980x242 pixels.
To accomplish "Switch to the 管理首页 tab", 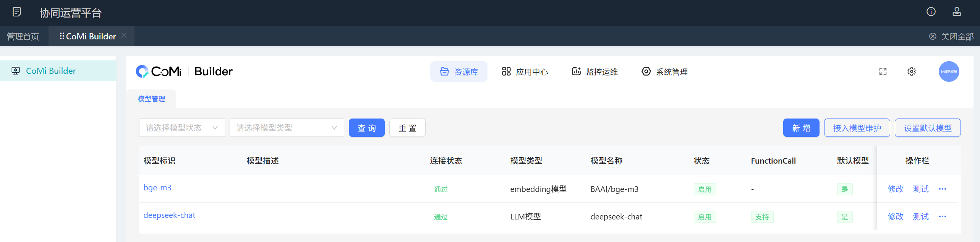I will [x=23, y=37].
